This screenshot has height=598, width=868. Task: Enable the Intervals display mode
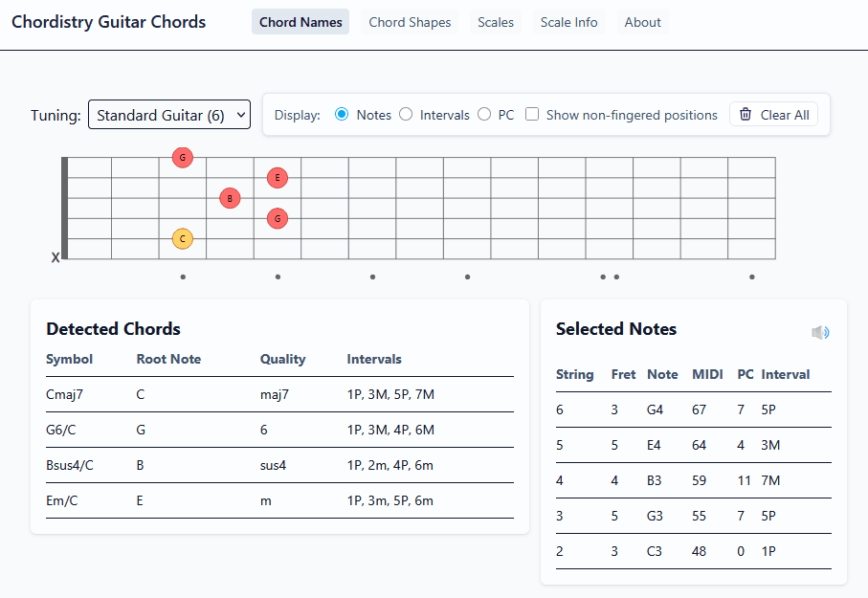point(406,114)
